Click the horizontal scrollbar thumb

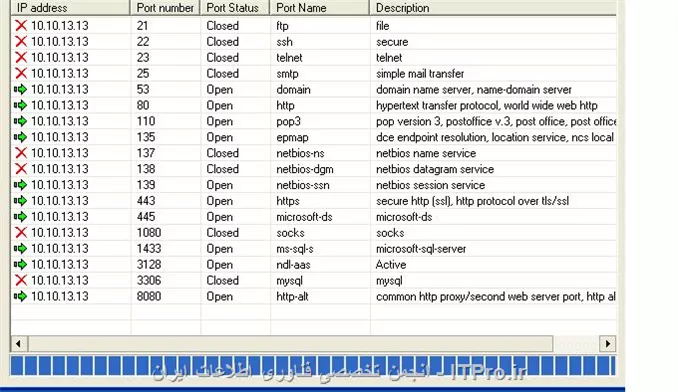coord(291,344)
